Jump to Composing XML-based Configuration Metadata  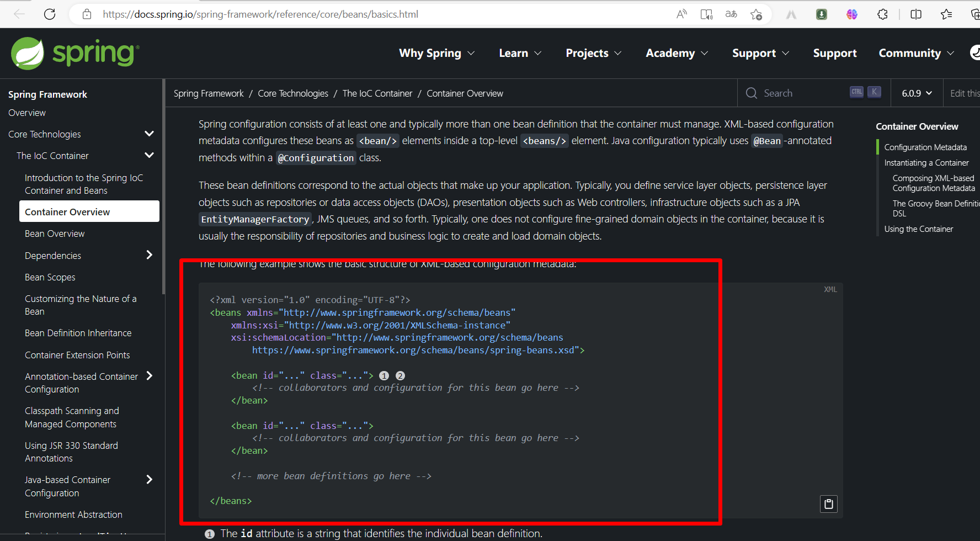(934, 183)
